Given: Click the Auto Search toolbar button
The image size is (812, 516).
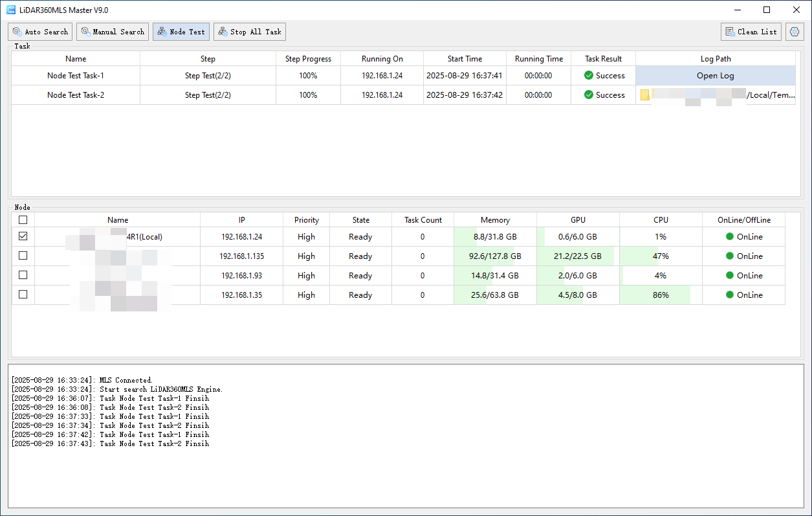Looking at the screenshot, I should point(40,32).
